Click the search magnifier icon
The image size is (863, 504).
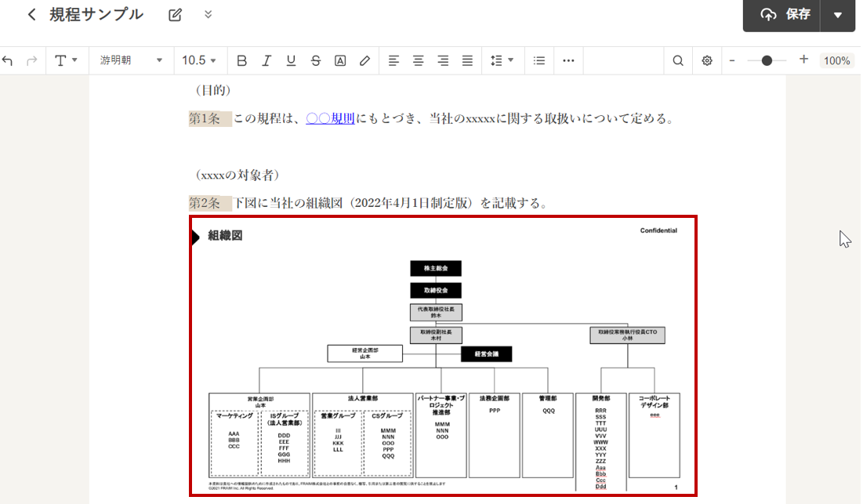(678, 60)
